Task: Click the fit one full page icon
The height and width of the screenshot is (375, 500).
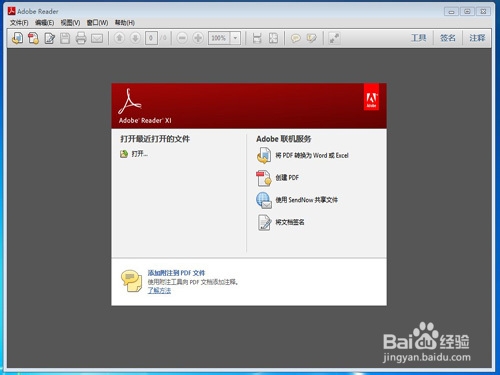Action: (x=273, y=38)
